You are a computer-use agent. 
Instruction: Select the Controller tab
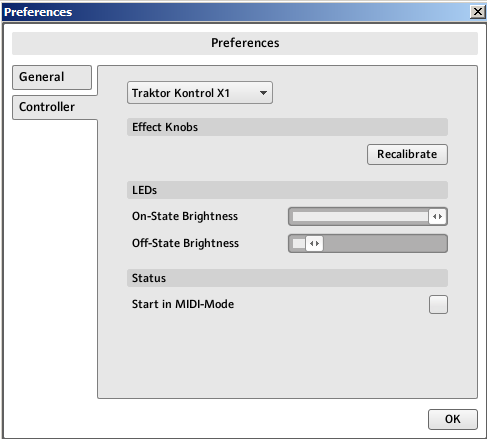click(55, 107)
